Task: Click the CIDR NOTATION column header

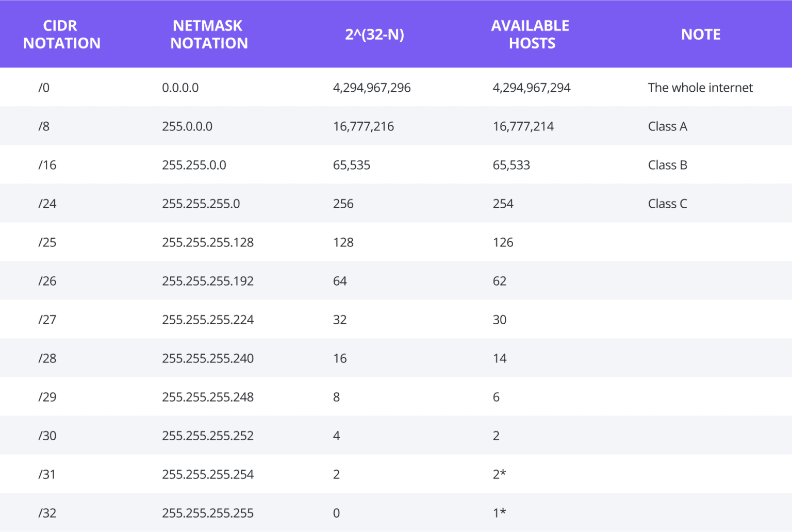Action: pos(61,34)
